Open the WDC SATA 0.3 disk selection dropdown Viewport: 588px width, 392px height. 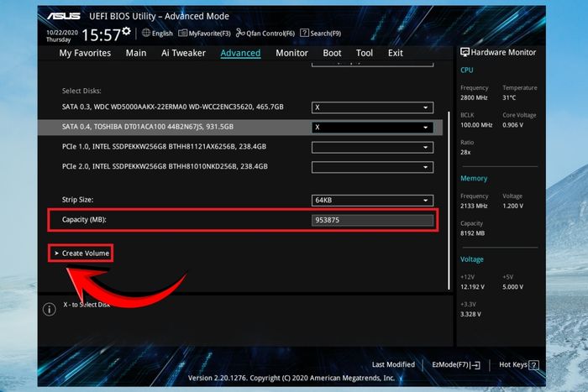(x=372, y=107)
